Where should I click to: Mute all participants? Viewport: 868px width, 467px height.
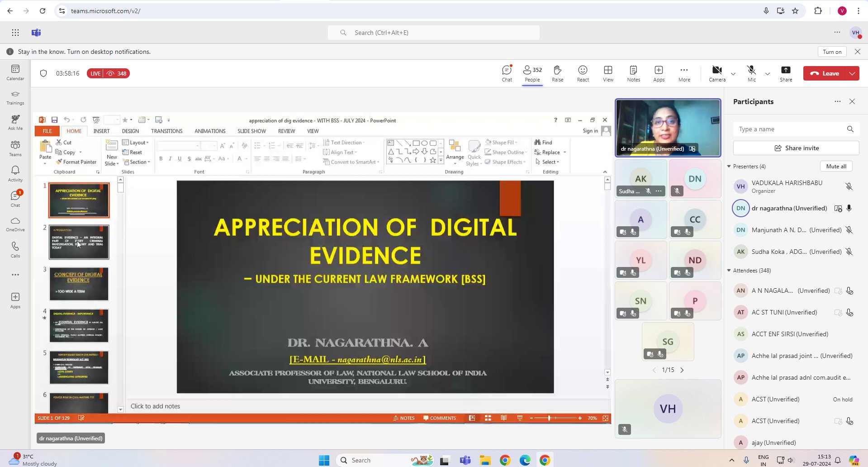[x=836, y=166]
